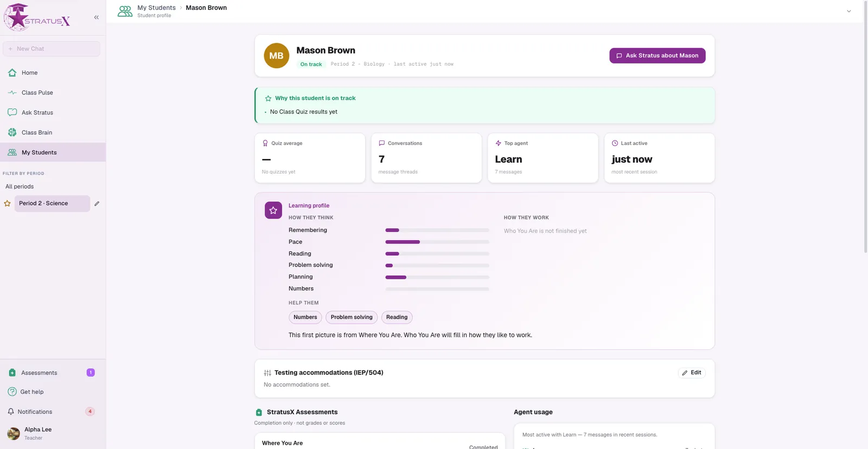Click the StratusX Assessments green icon

(x=259, y=412)
